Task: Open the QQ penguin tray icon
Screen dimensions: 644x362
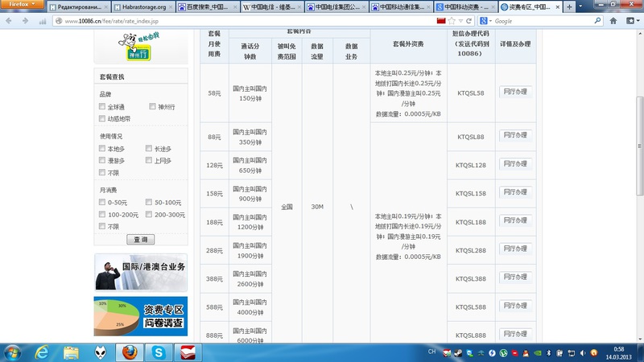Action: [526, 353]
